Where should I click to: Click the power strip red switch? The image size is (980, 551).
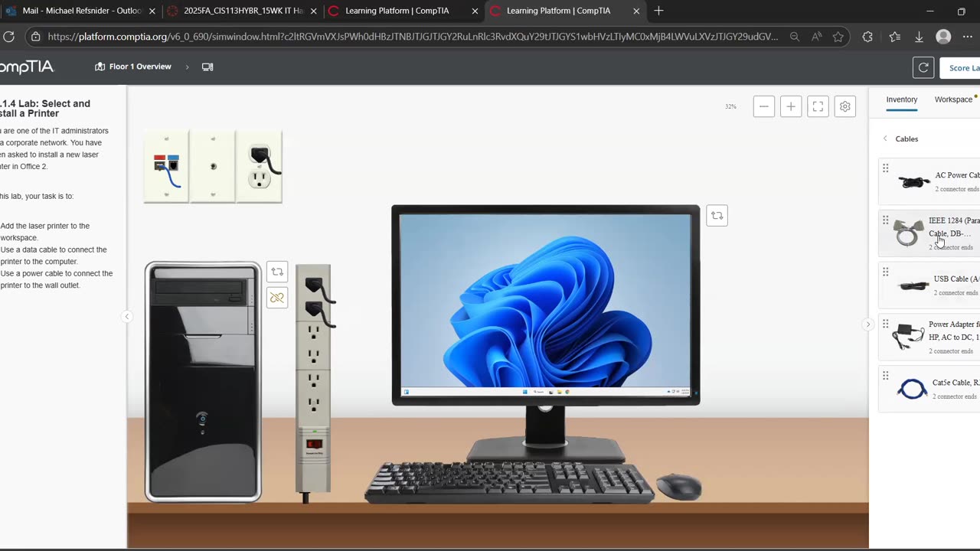pyautogui.click(x=313, y=445)
